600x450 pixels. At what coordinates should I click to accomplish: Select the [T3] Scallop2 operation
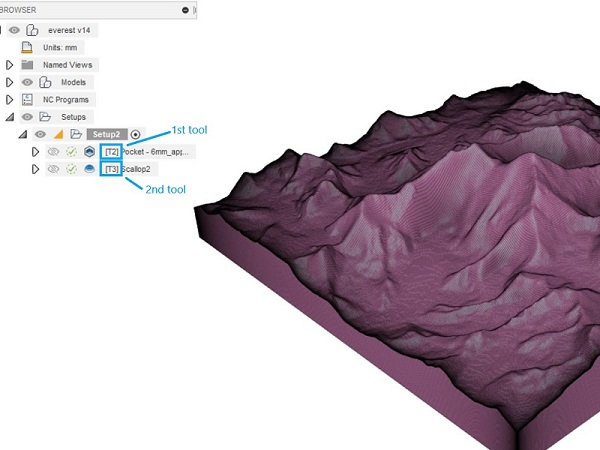[128, 169]
